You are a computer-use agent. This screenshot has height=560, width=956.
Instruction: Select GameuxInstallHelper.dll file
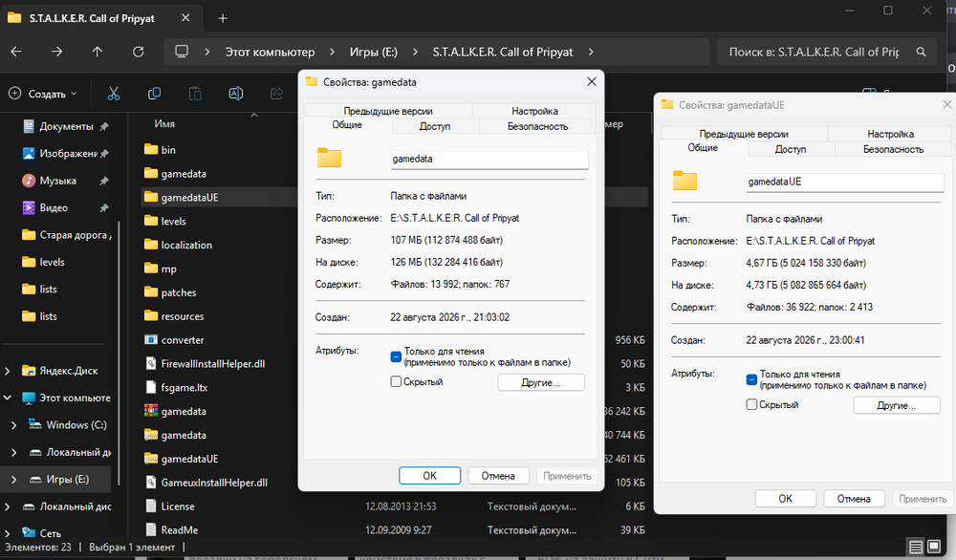point(213,483)
